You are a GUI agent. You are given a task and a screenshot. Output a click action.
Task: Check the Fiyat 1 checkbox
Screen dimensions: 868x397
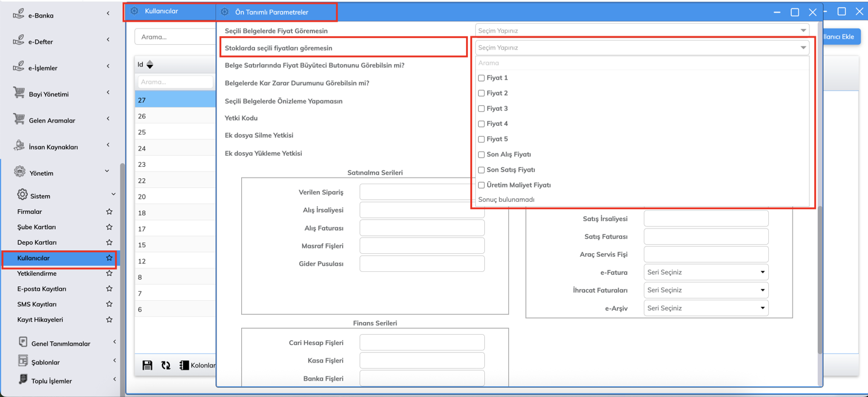tap(481, 78)
